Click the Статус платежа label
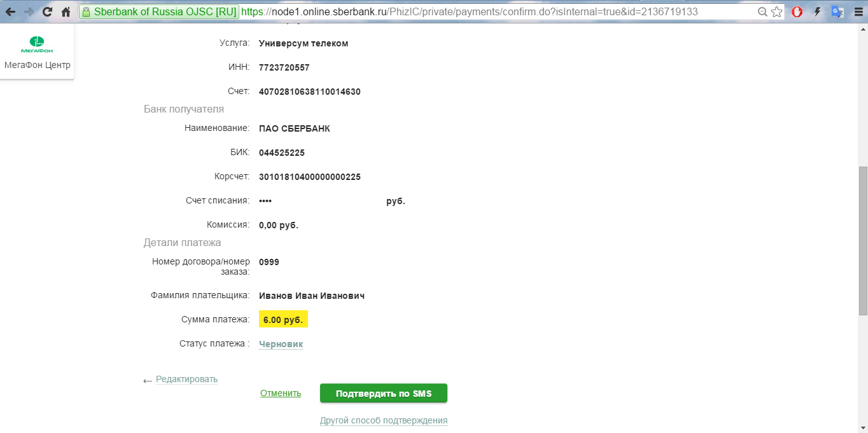This screenshot has width=868, height=433. tap(214, 343)
